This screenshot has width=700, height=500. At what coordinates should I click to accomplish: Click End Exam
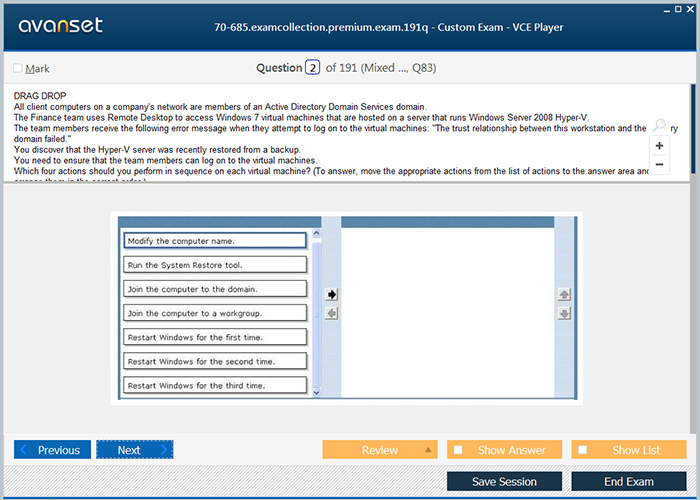coord(629,482)
